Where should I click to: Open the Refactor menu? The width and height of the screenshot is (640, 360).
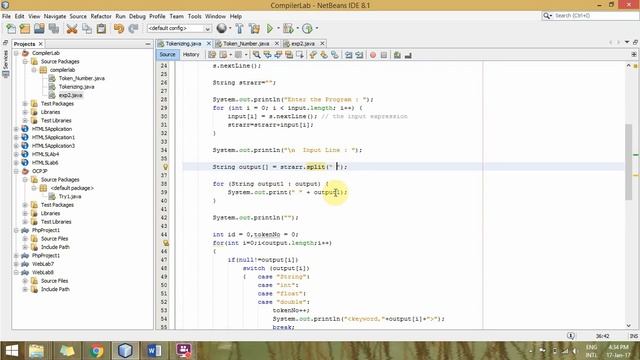tap(101, 16)
